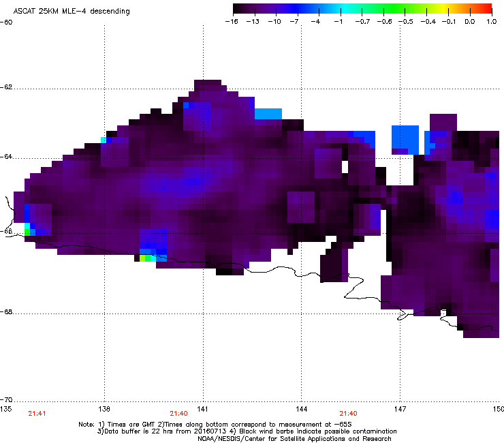
Task: Click the '135' longitude axis label
Action: tap(5, 409)
